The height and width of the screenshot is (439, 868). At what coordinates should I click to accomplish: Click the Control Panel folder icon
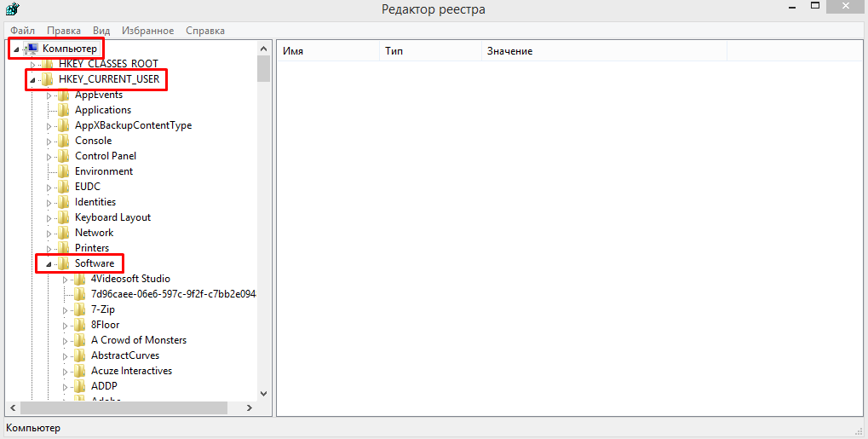[x=64, y=156]
